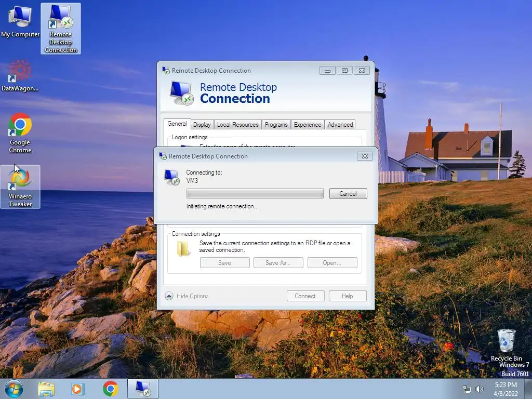
Task: Show the taskbar clock and date
Action: click(x=506, y=389)
